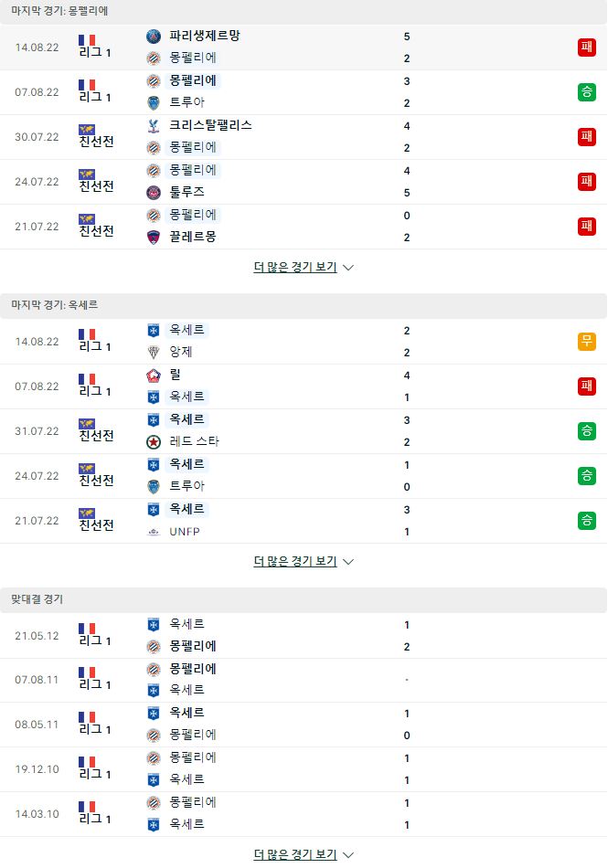608x868 pixels.
Task: Click the Paris Saint-Germain club logo
Action: pyautogui.click(x=154, y=37)
